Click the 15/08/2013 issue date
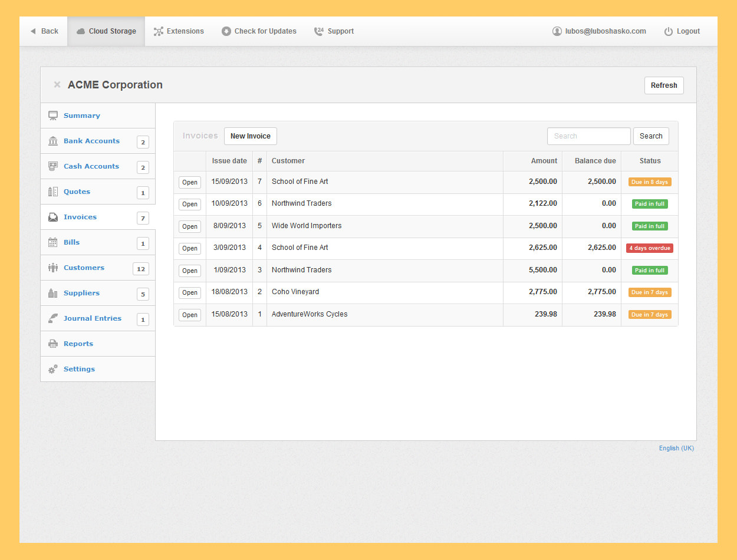Image resolution: width=737 pixels, height=560 pixels. 229,314
